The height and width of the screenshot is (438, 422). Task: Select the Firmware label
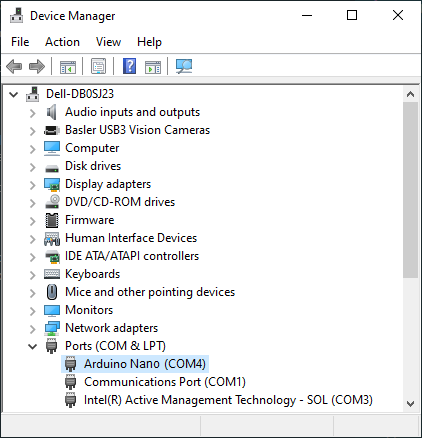90,220
